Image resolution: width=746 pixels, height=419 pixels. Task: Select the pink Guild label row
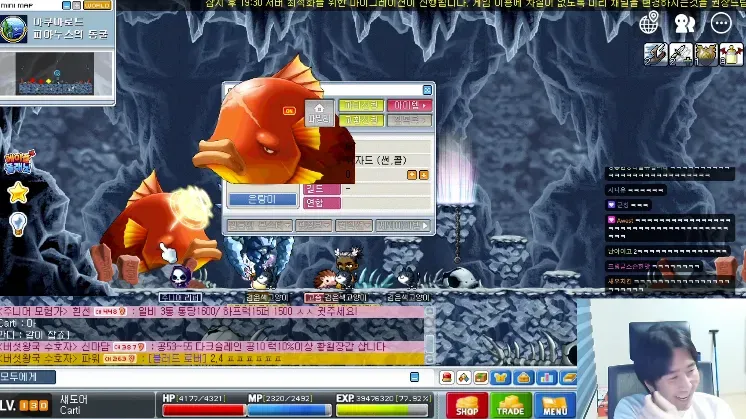tap(322, 189)
